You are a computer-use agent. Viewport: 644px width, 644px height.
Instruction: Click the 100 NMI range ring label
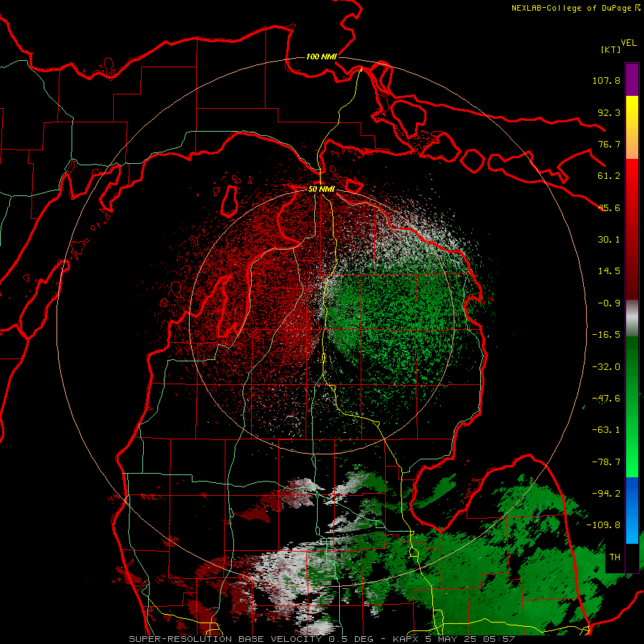point(321,57)
